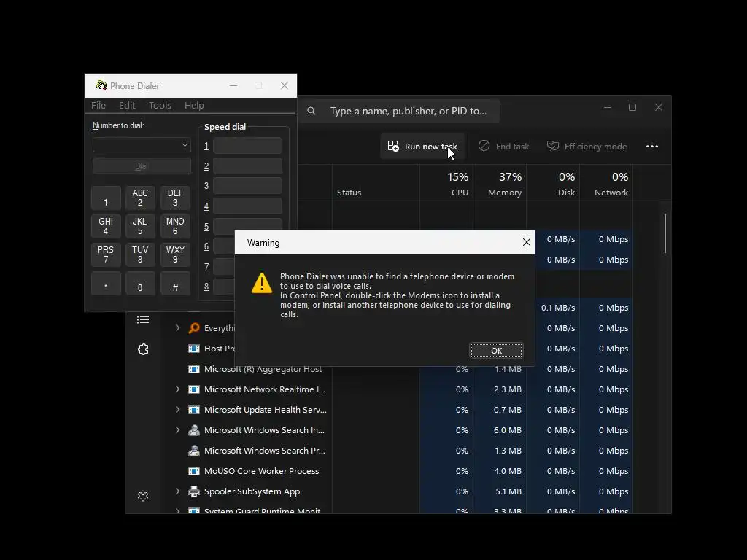Click the ABC 2 keypad button

[x=140, y=198]
